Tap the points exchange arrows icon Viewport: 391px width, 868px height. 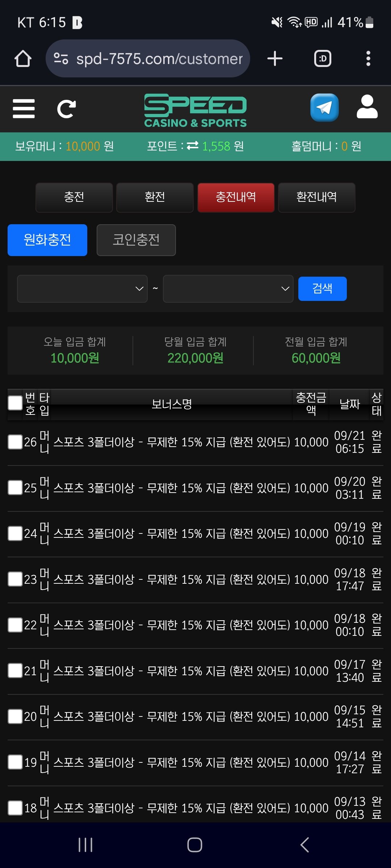(x=193, y=146)
